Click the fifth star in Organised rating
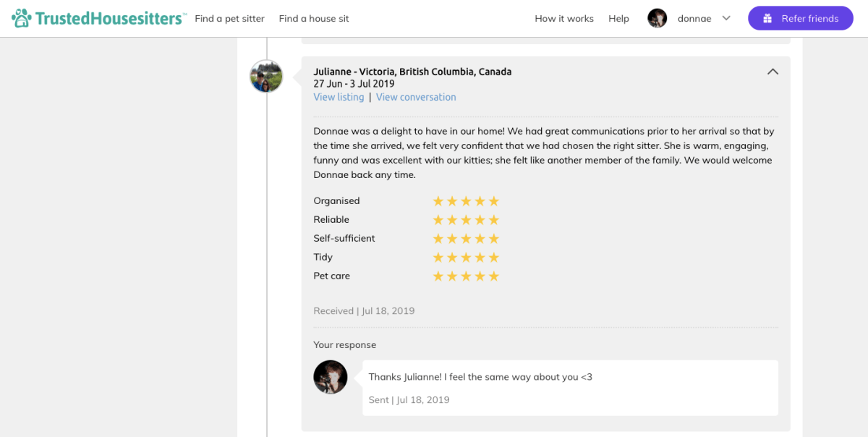 [x=494, y=201]
